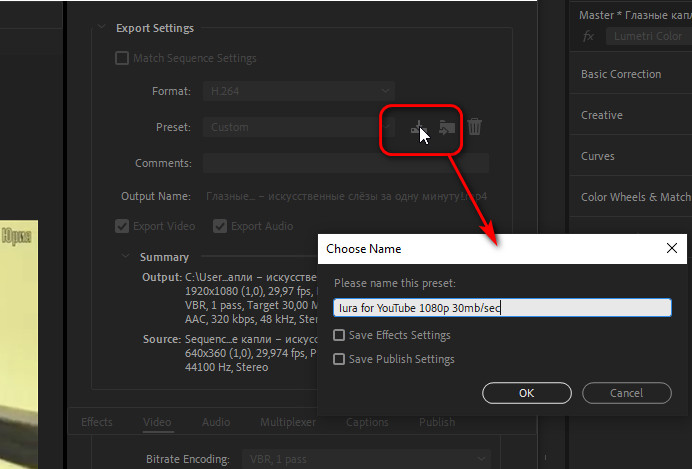Viewport: 692px width, 469px height.
Task: Open the Bitrate Encoding dropdown
Action: point(366,459)
